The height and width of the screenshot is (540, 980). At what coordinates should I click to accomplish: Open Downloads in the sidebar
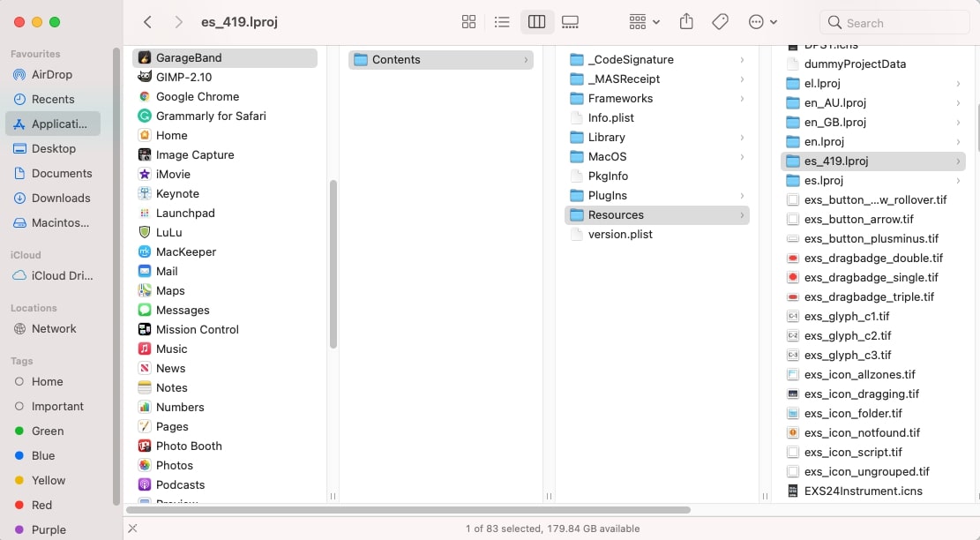53,199
